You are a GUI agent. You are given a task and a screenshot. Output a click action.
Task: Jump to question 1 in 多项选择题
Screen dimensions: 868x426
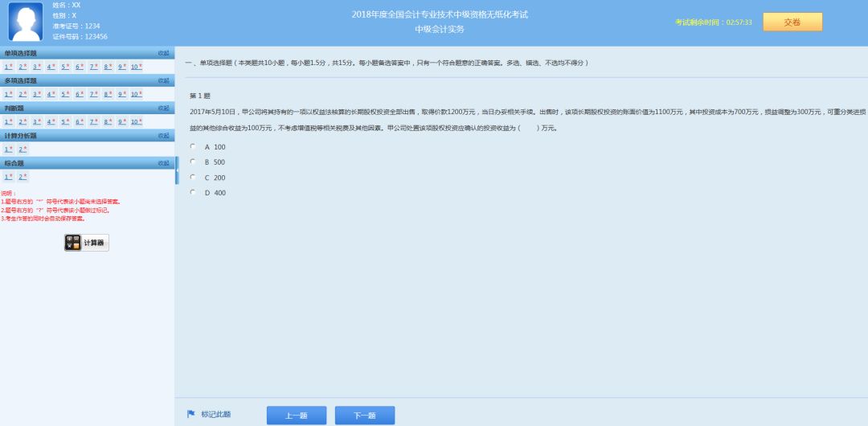point(8,94)
